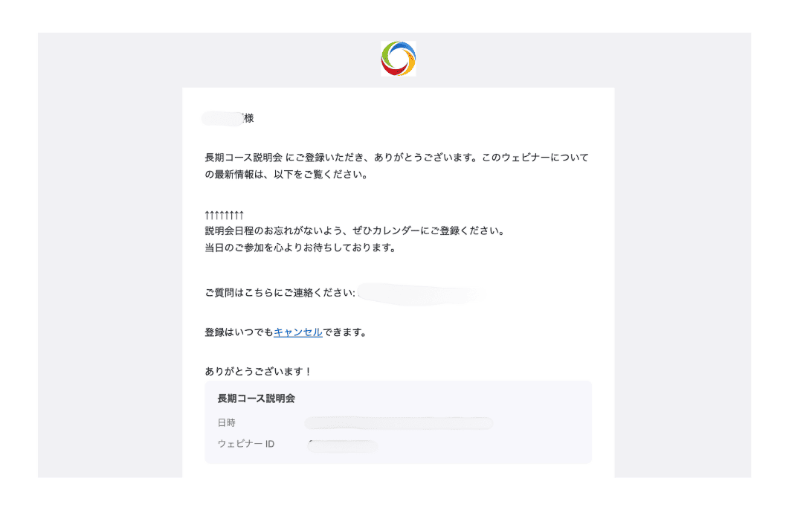
Task: Click the 日時 label
Action: [227, 423]
